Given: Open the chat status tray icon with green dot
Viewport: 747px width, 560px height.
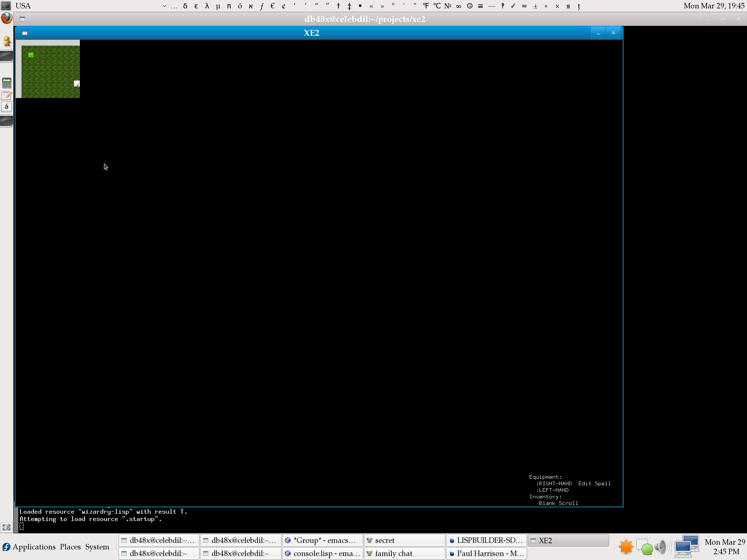Looking at the screenshot, I should pos(645,547).
